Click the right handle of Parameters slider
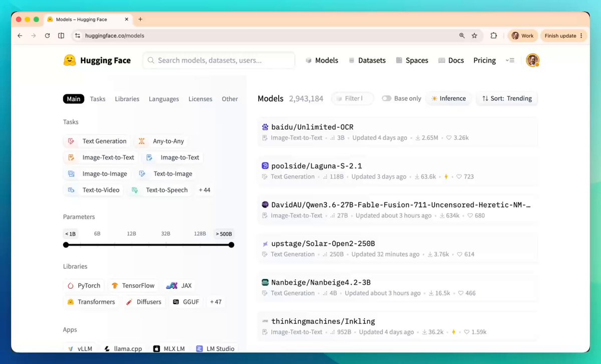This screenshot has width=601, height=364. (x=231, y=245)
